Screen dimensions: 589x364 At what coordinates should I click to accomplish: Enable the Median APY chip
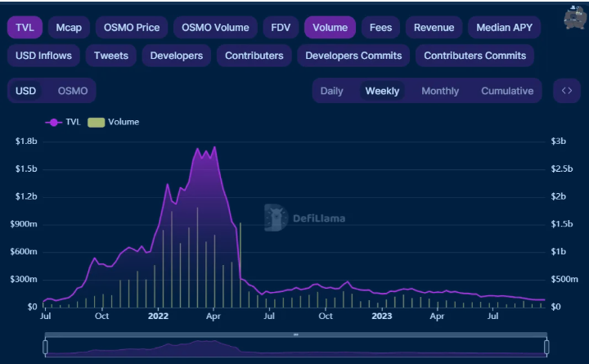point(504,28)
